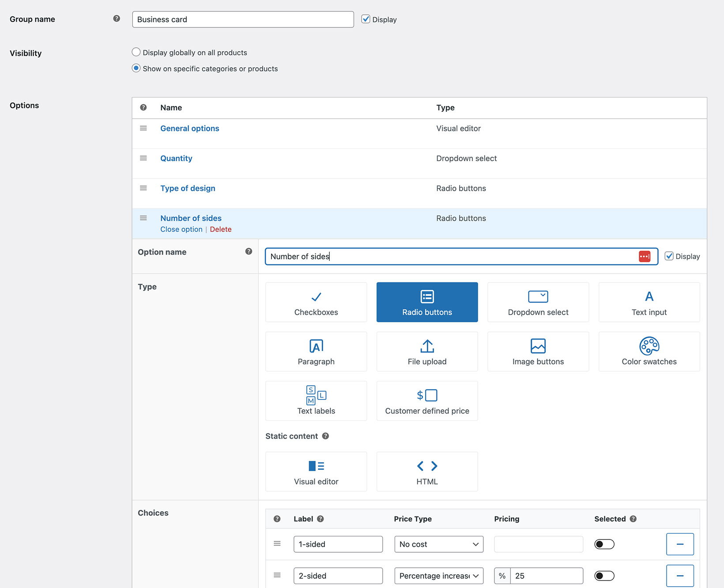Screen dimensions: 724x588
Task: Select the Radio buttons option type
Action: (x=427, y=302)
